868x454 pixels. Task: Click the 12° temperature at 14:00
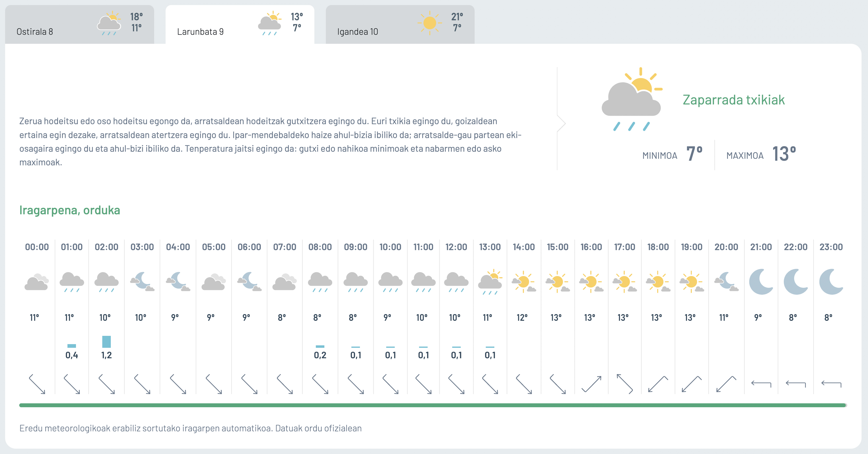pyautogui.click(x=522, y=318)
